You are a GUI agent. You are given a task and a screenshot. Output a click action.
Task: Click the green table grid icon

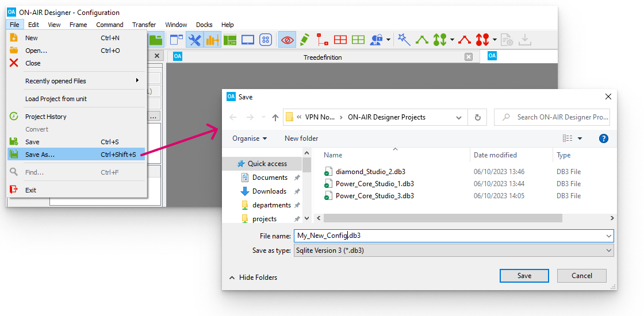click(358, 40)
